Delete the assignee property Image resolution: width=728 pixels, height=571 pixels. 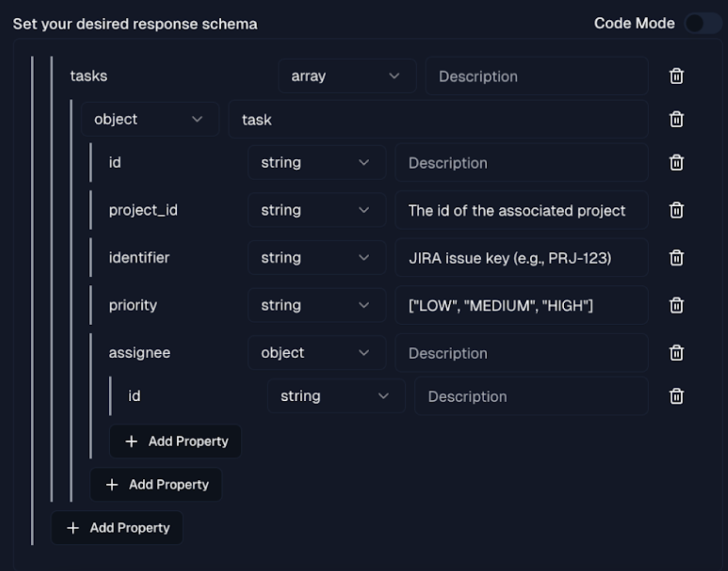coord(676,352)
